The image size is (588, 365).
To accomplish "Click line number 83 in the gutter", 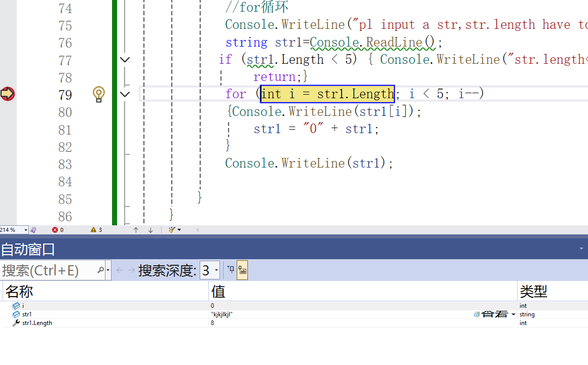I will click(x=65, y=165).
